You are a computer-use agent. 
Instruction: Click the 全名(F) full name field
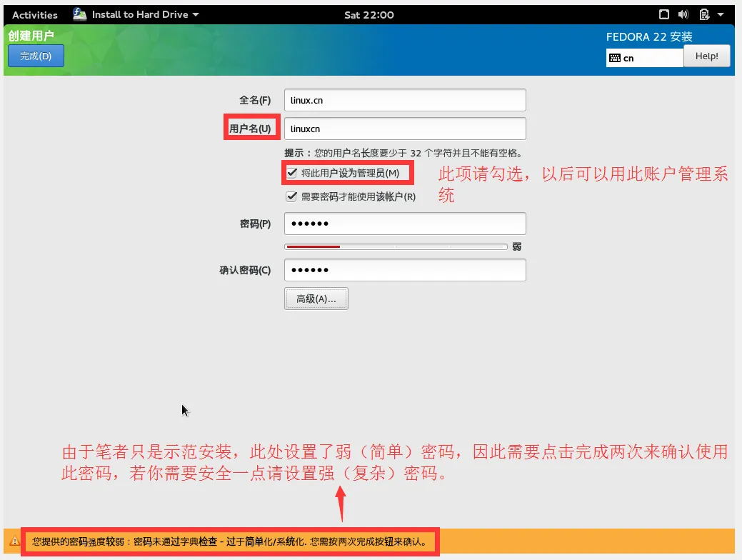point(405,100)
